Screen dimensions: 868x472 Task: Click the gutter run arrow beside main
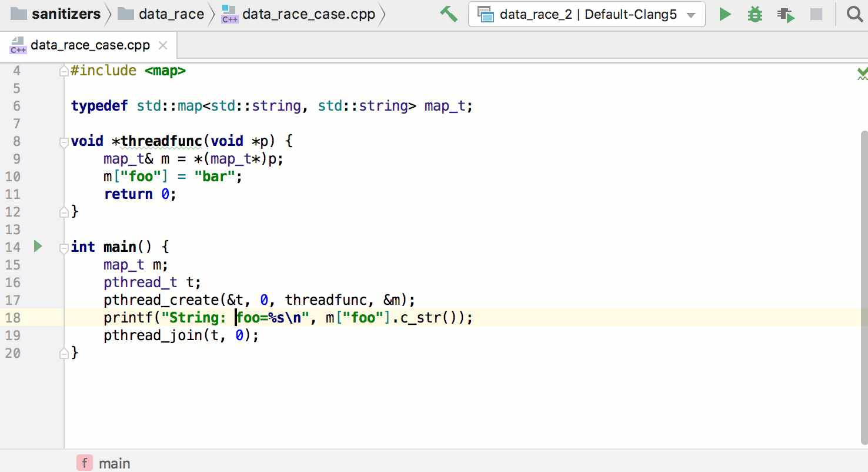click(38, 247)
